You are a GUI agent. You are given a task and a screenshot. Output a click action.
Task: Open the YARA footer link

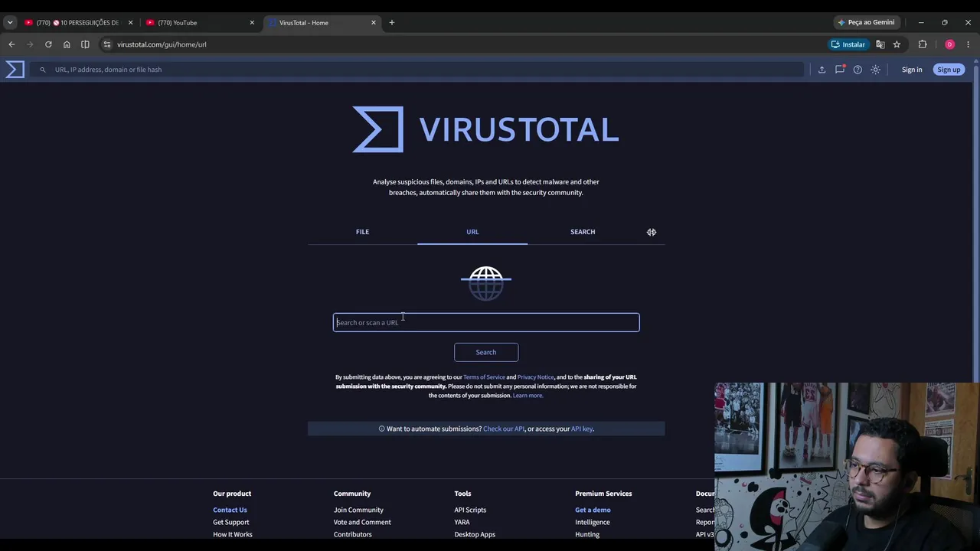pyautogui.click(x=462, y=522)
